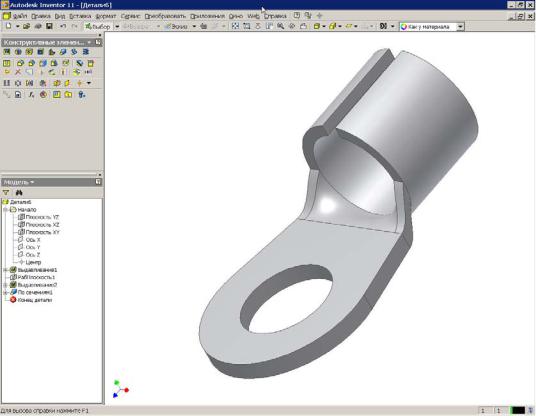536x416 pixels.
Task: Select the Coil feature tool
Action: coord(85,52)
